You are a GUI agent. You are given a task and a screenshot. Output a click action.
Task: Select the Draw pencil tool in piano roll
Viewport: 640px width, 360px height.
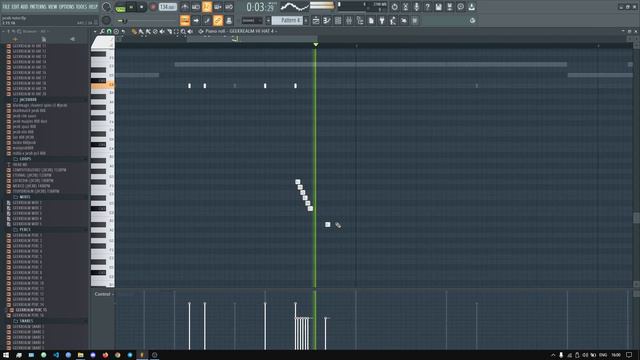pyautogui.click(x=134, y=31)
